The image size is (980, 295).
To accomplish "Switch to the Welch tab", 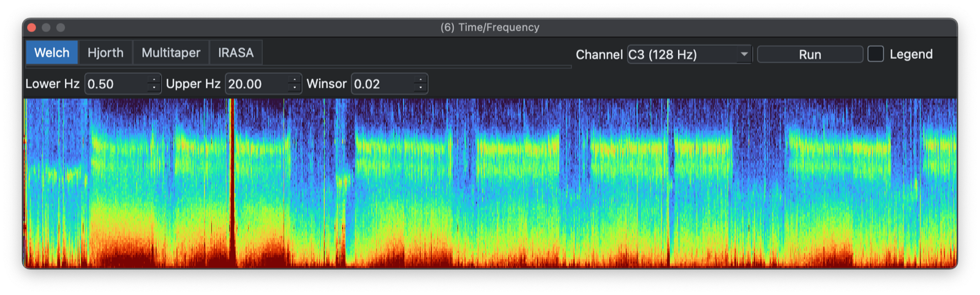I will click(52, 53).
